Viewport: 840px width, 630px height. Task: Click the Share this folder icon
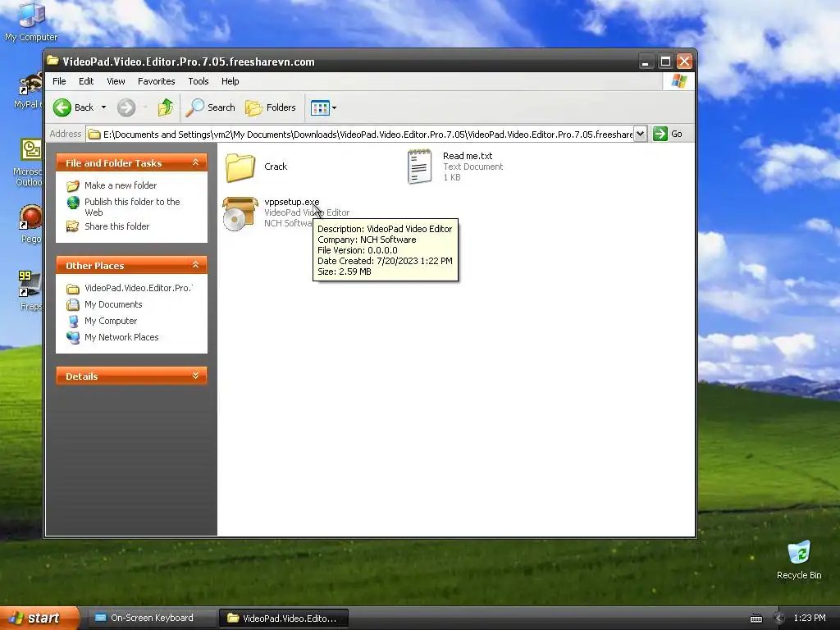point(73,226)
